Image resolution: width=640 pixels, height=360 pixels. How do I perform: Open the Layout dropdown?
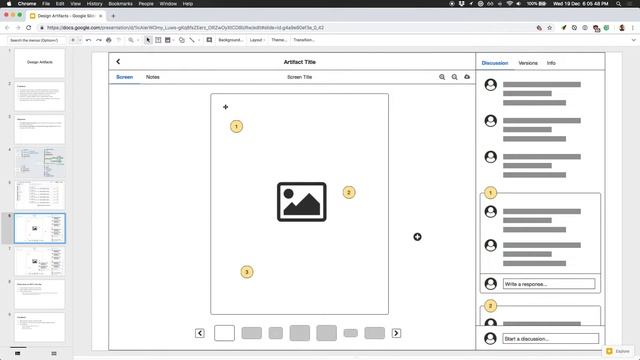pos(257,40)
